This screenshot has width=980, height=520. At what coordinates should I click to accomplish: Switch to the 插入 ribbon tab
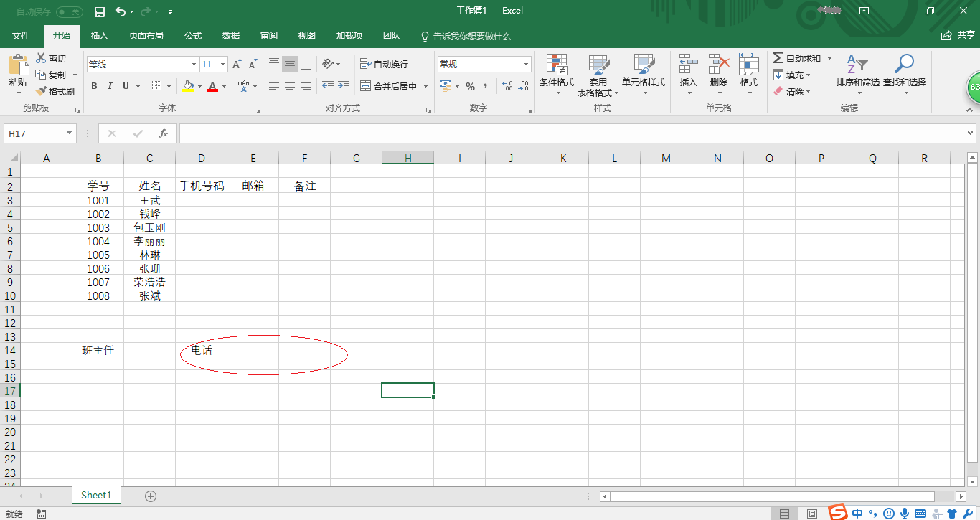click(99, 34)
